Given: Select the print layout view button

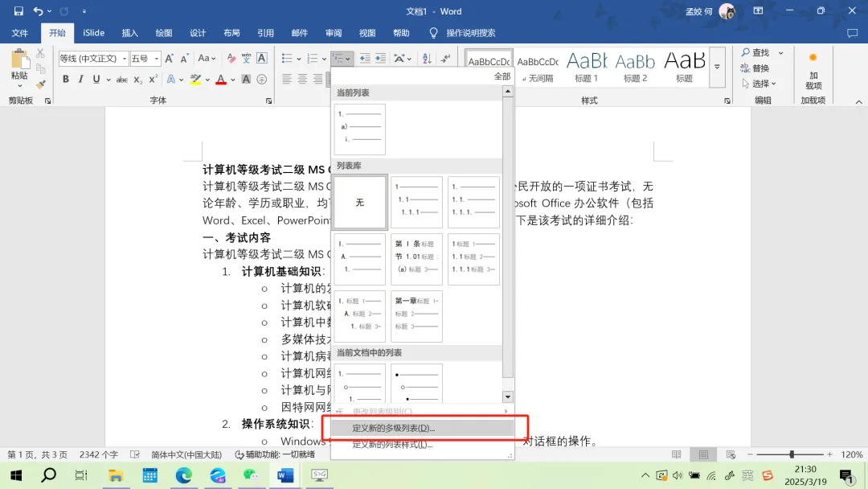Looking at the screenshot, I should [x=703, y=454].
